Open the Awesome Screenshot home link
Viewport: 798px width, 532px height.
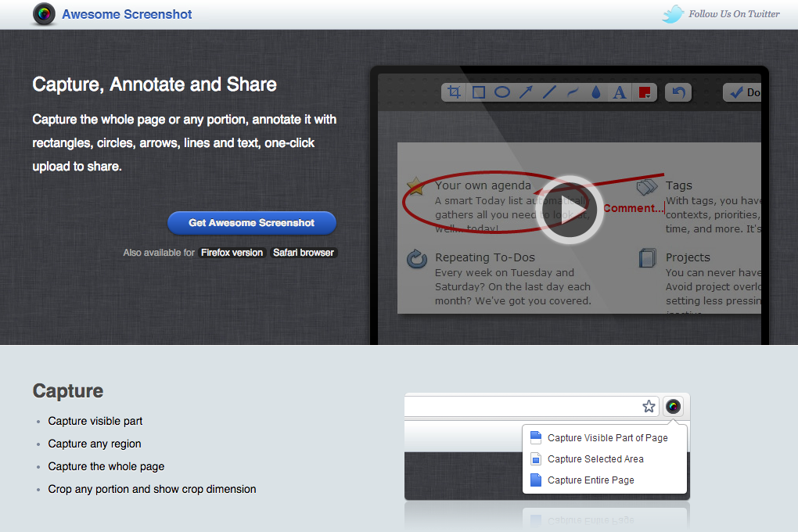pos(127,14)
